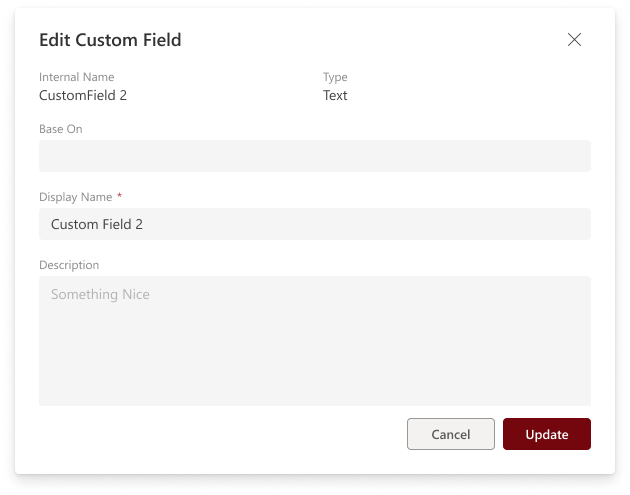Click the red required asterisk

120,196
